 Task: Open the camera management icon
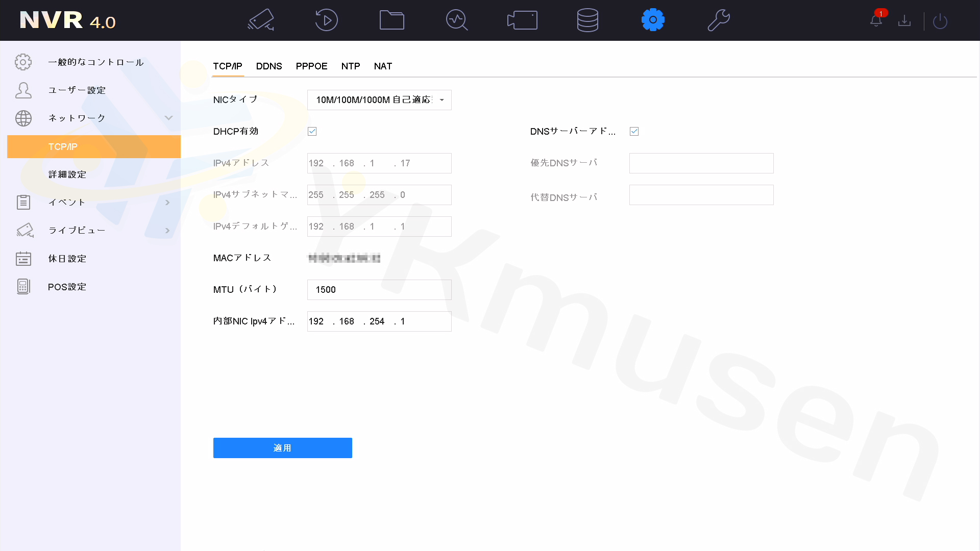coord(522,20)
